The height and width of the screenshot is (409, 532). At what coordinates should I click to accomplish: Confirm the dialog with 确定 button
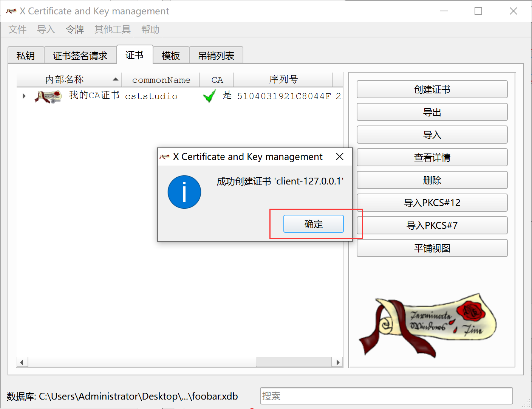(313, 224)
